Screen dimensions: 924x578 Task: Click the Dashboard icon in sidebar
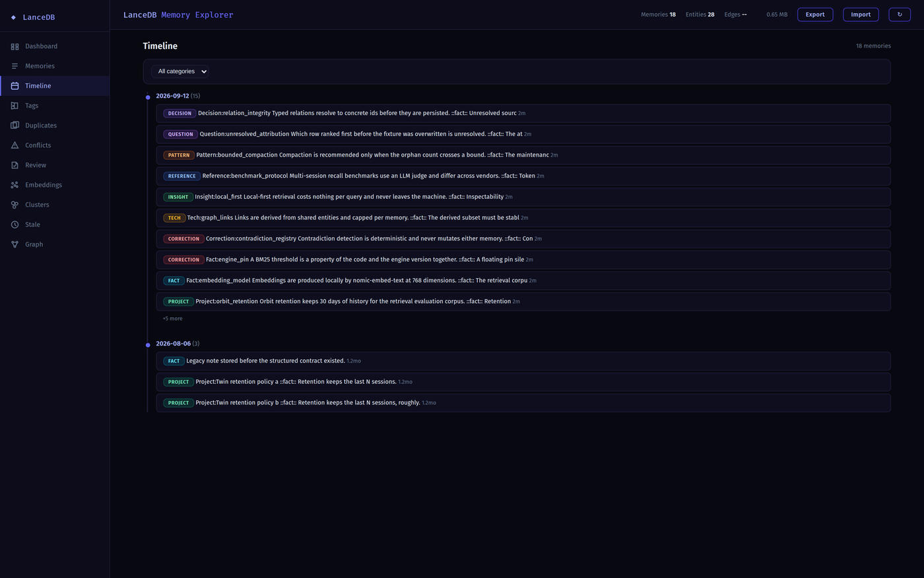pyautogui.click(x=15, y=46)
